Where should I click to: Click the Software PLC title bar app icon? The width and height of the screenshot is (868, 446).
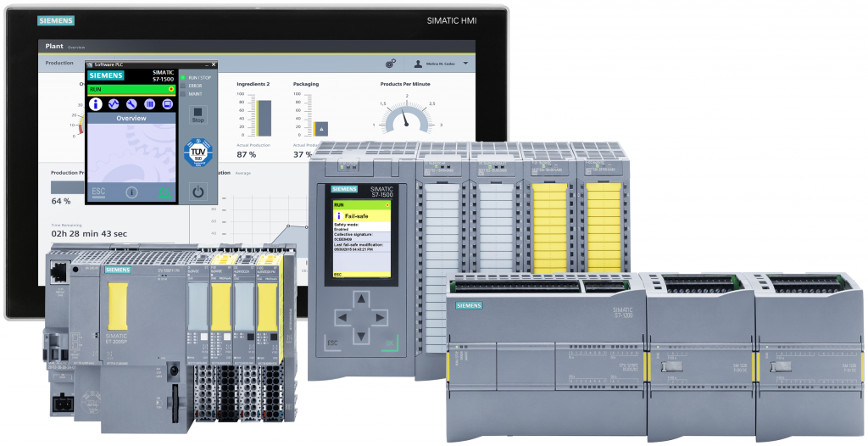pyautogui.click(x=90, y=64)
